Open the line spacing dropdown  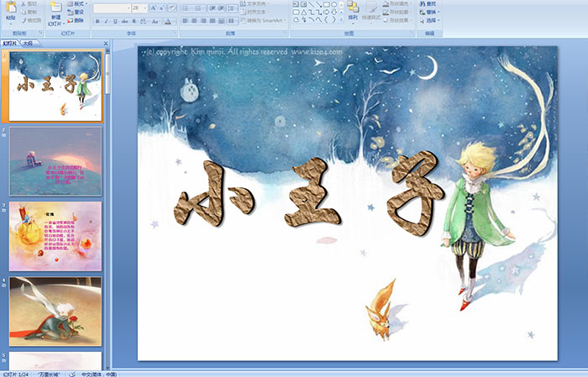[232, 8]
